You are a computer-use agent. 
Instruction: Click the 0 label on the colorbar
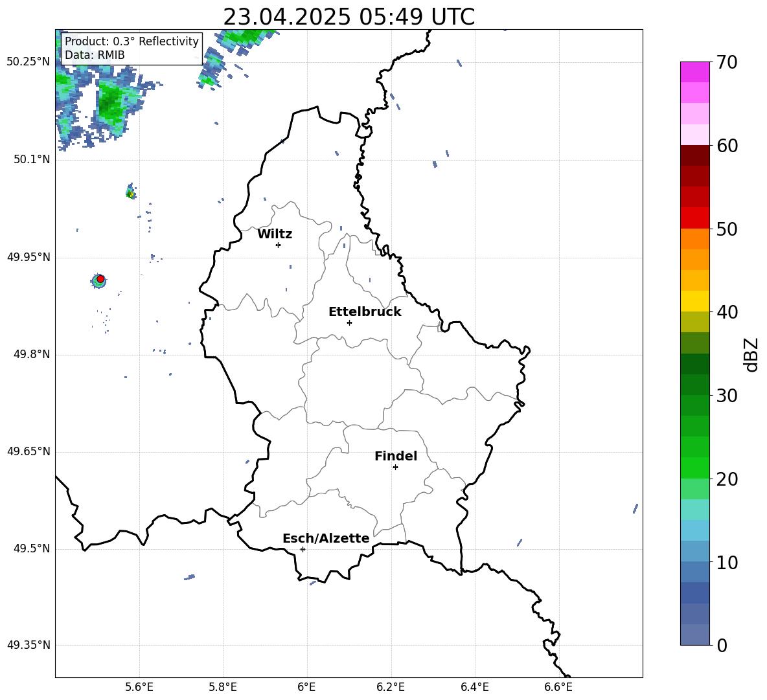point(722,645)
